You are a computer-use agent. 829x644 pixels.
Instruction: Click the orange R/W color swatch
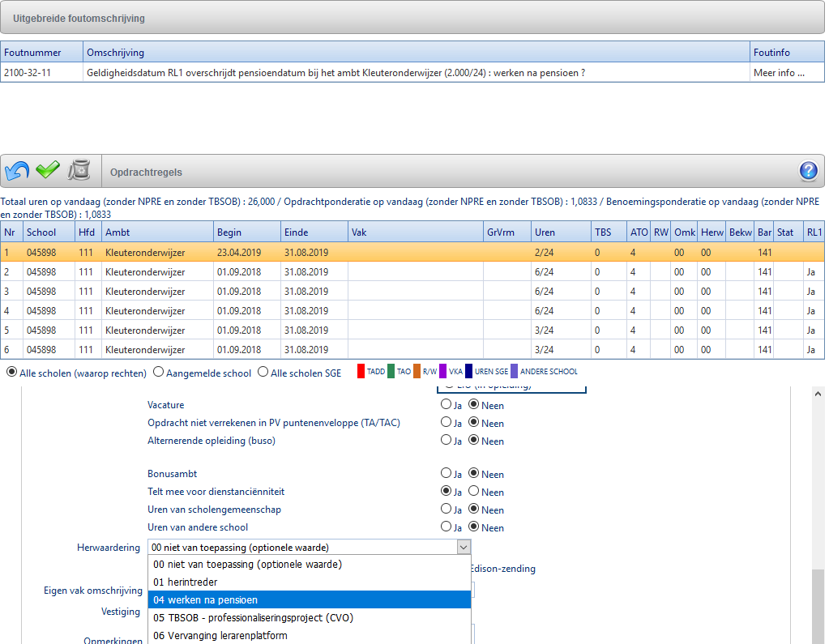point(417,371)
